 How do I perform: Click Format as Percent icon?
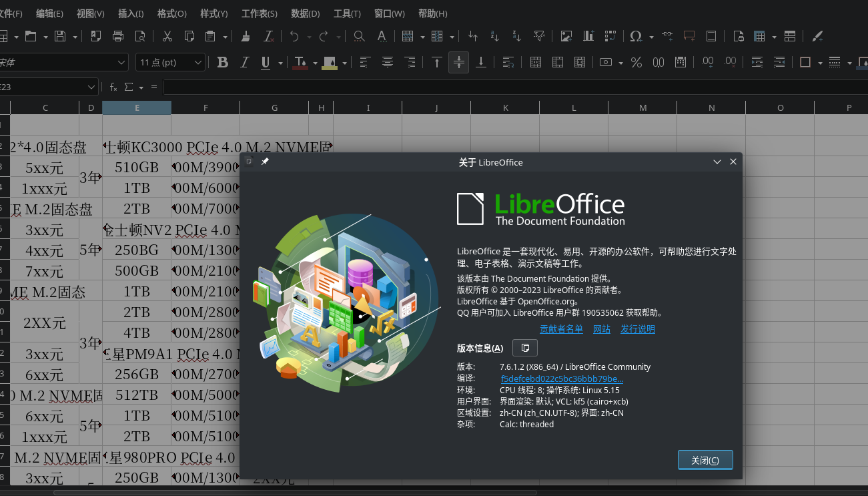coord(636,62)
